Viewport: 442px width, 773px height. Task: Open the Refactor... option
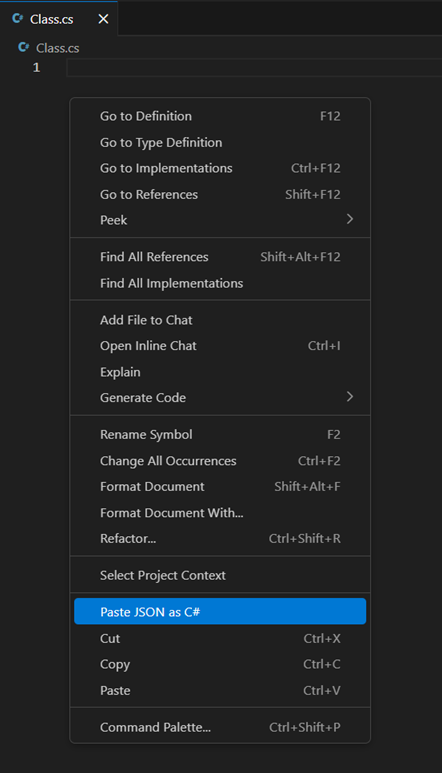[220, 538]
